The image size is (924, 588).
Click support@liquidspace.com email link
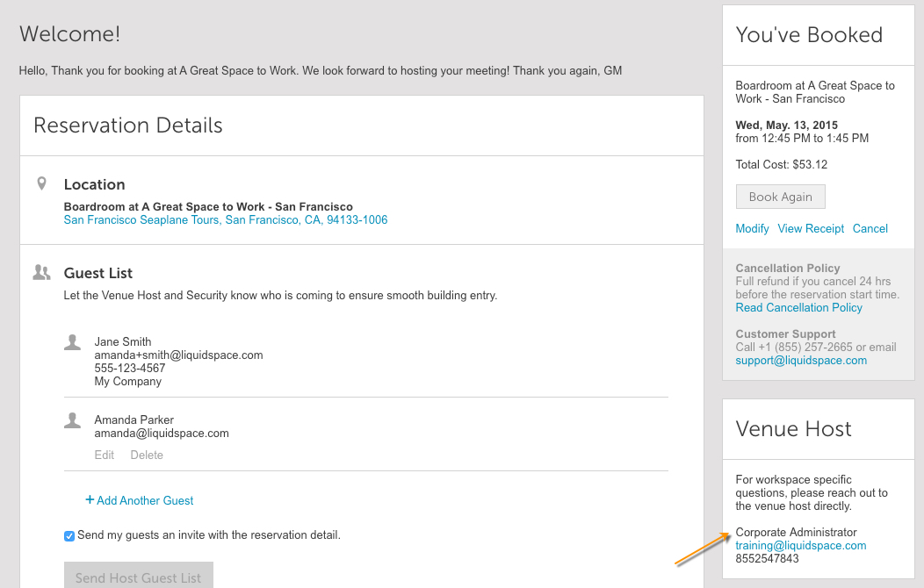[x=801, y=361]
